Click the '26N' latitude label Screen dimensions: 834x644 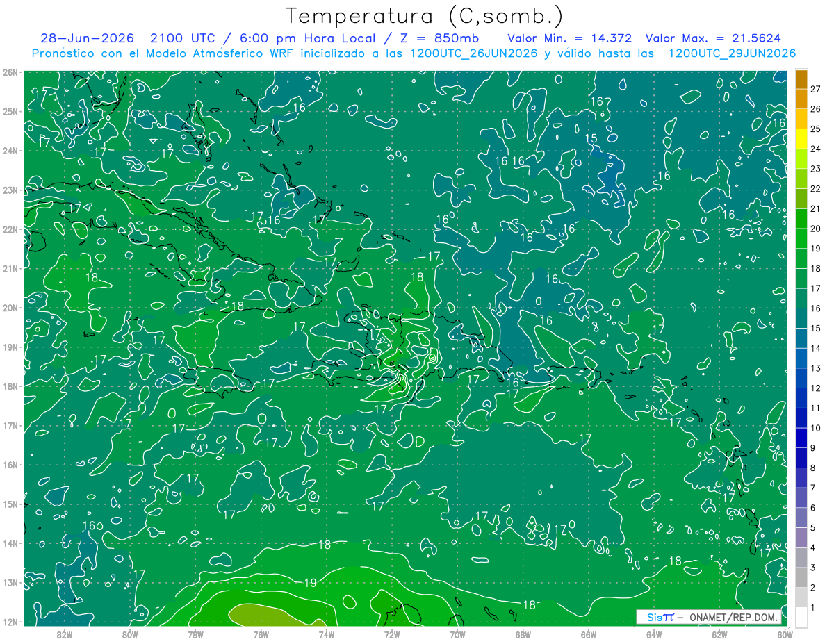(10, 72)
